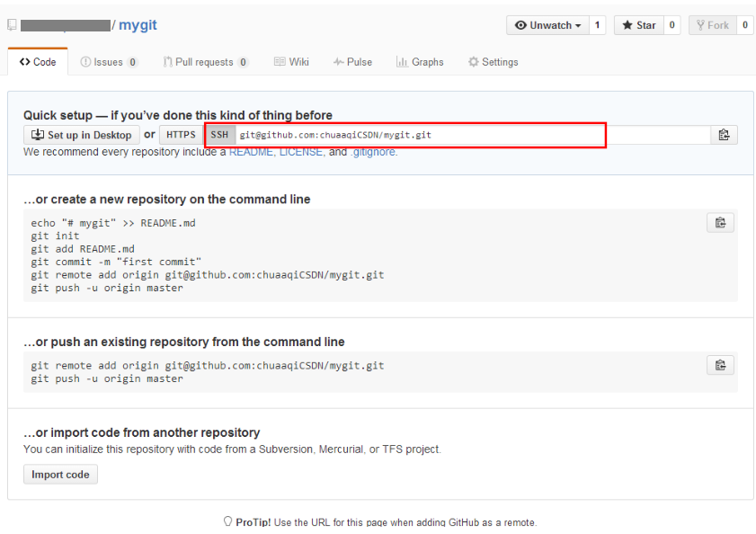Click the '…or create a new repository' heading
The image size is (756, 534).
(x=167, y=200)
